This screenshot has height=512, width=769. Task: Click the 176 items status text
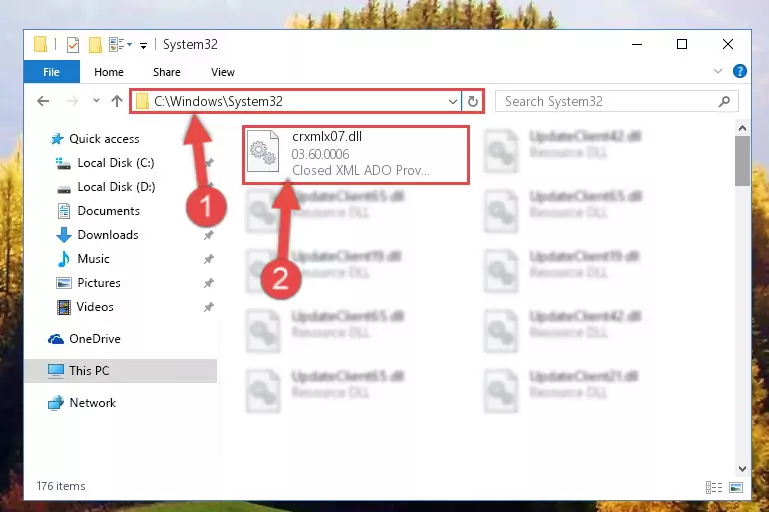(x=61, y=486)
